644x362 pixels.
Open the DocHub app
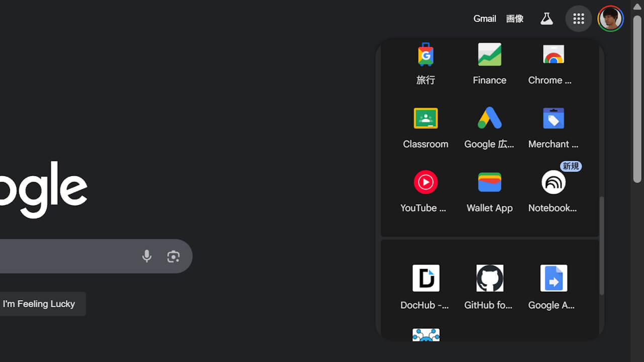tap(426, 278)
